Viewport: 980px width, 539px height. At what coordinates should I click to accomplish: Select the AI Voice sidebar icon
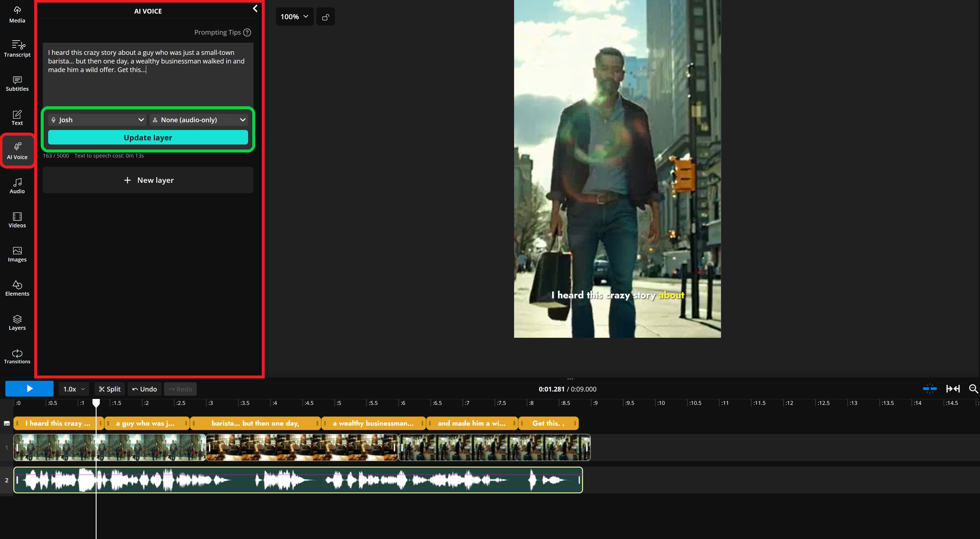(x=17, y=151)
